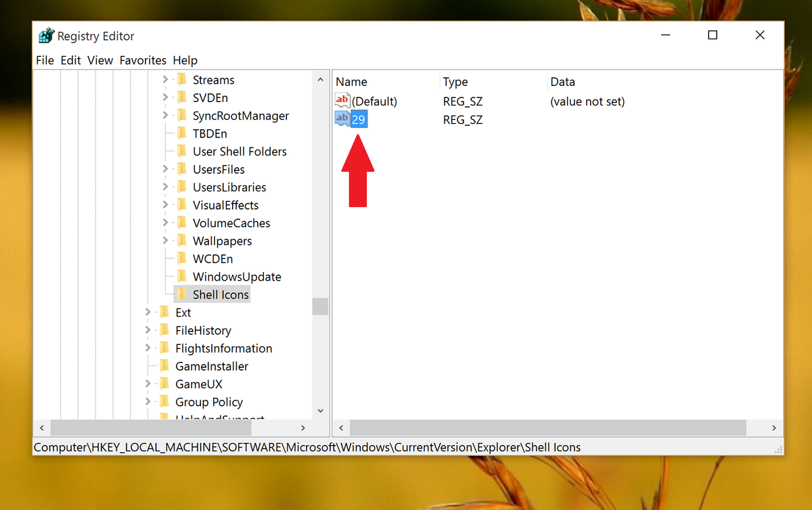Image resolution: width=812 pixels, height=510 pixels.
Task: Click the Shell Icons folder icon
Action: (x=181, y=295)
